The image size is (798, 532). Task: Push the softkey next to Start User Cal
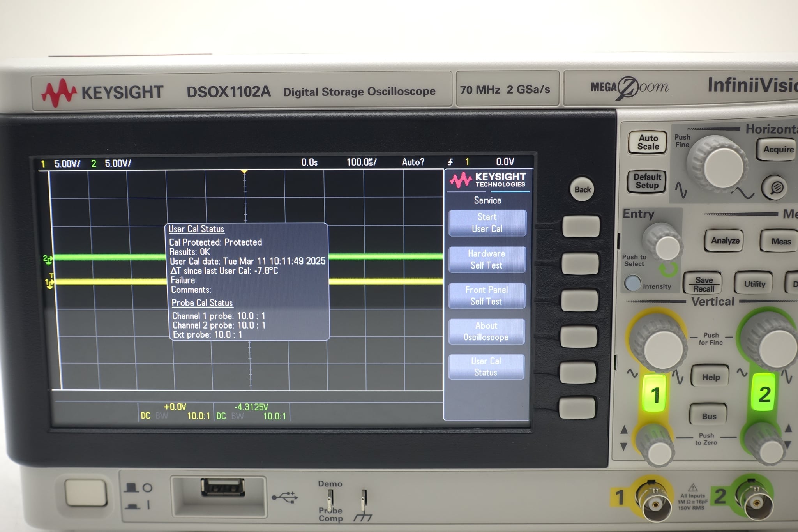[581, 226]
